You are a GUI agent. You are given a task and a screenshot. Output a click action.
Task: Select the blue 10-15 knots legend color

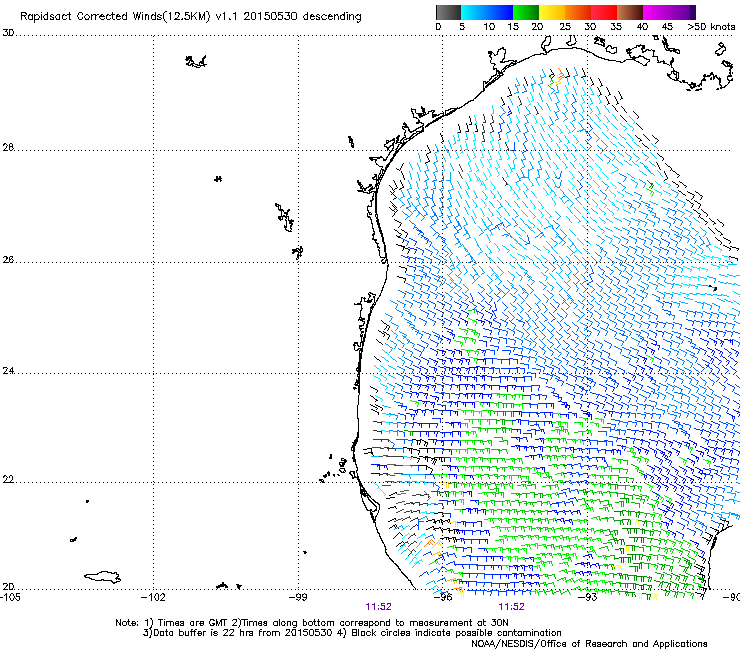pyautogui.click(x=500, y=12)
